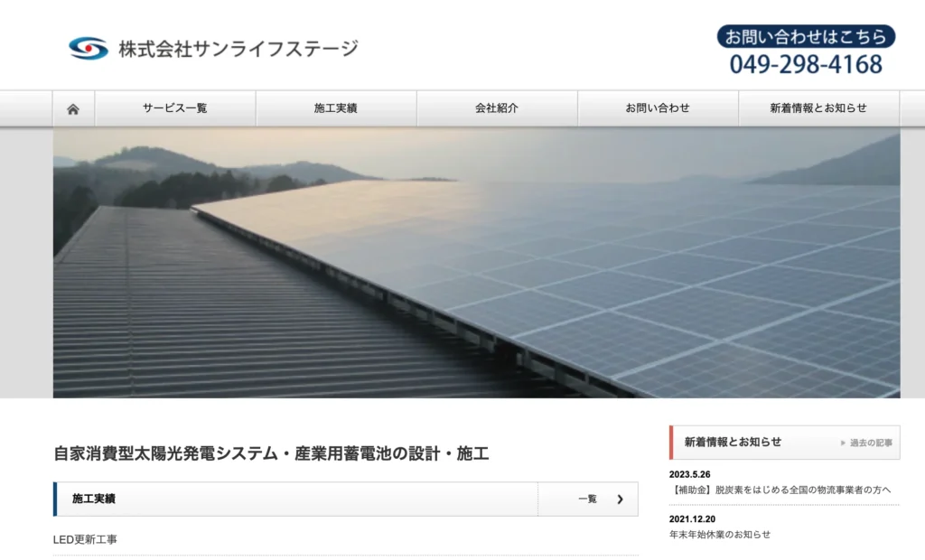Click the Sun Life Stage swirl logo
Viewport: 925px width, 560px height.
[89, 49]
